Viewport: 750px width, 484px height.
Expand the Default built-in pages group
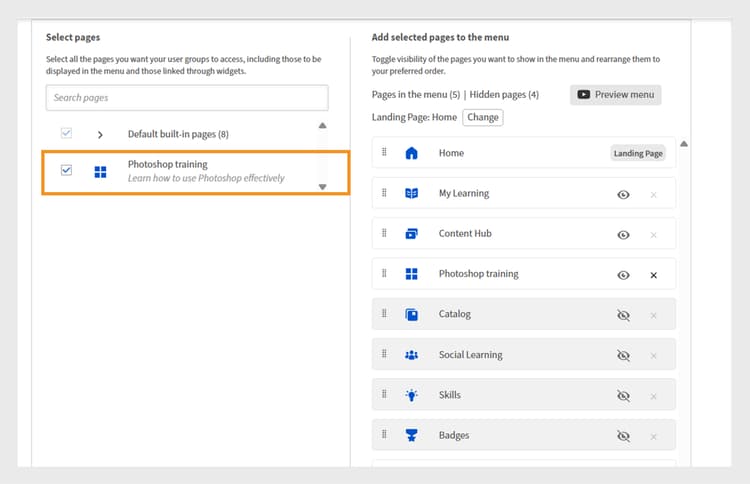coord(100,134)
